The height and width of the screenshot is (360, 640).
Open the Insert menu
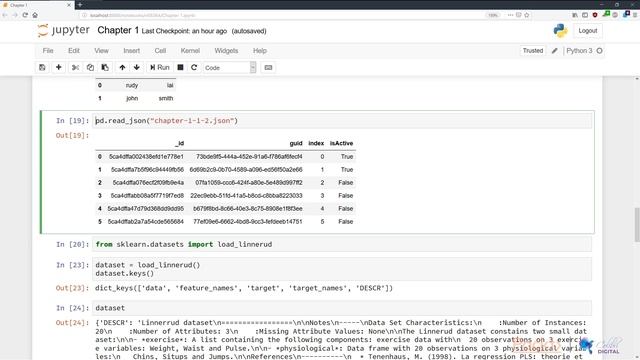tap(131, 51)
